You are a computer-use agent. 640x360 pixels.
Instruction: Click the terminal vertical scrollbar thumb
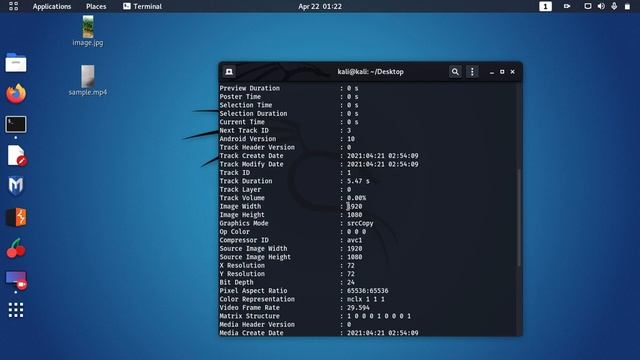pyautogui.click(x=519, y=217)
